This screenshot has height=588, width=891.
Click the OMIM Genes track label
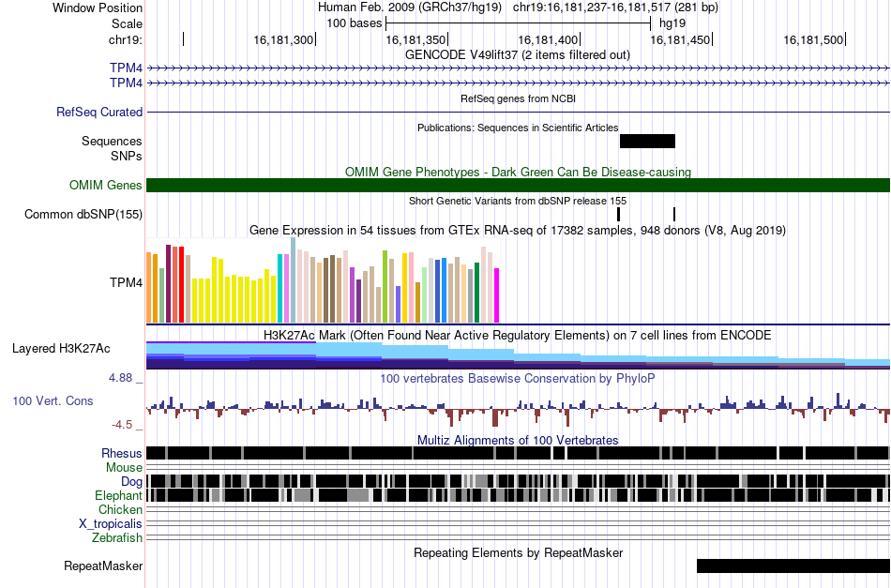(106, 185)
